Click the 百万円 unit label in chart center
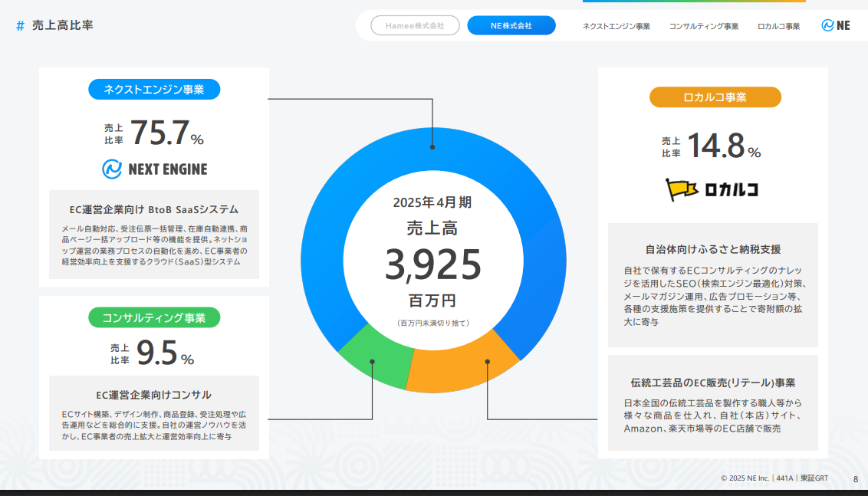This screenshot has width=868, height=496. [432, 301]
